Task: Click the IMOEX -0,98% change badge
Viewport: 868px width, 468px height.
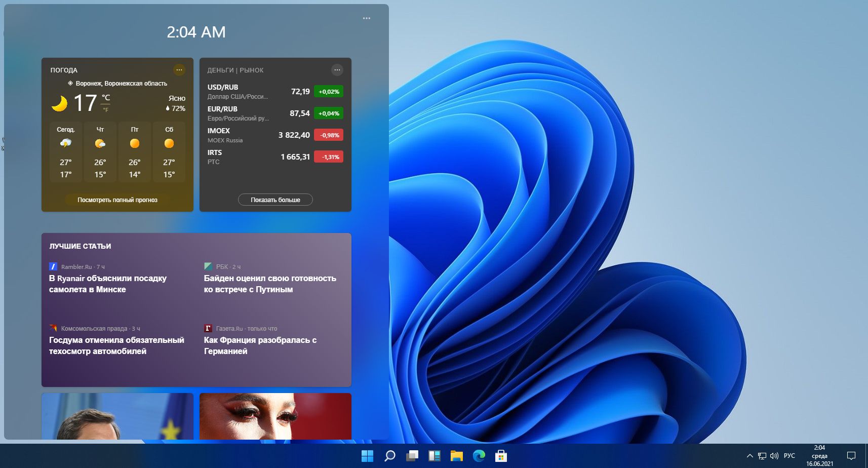Action: (x=329, y=135)
